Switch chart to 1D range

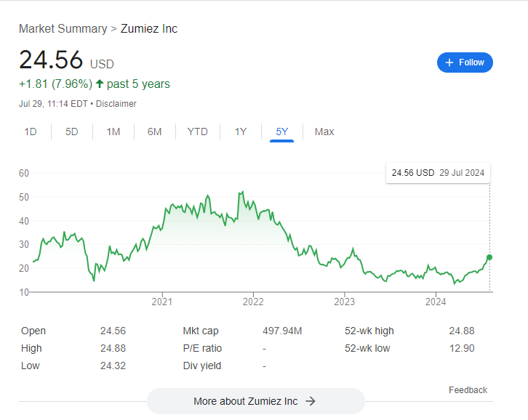click(31, 132)
